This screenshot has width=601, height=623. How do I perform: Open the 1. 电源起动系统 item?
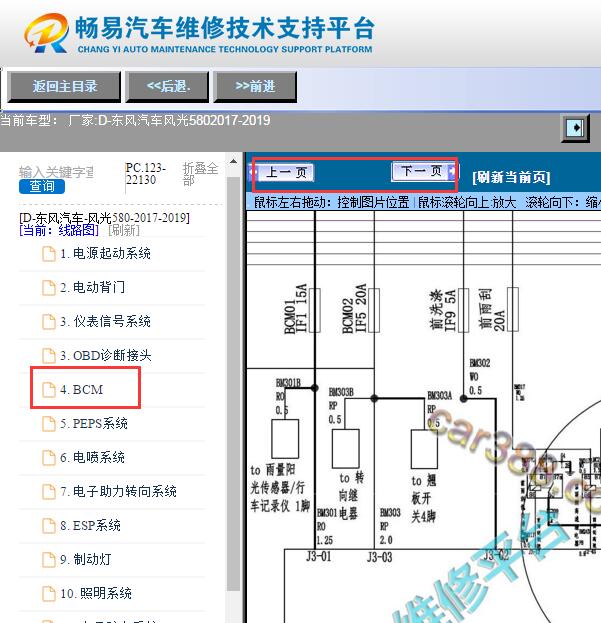[105, 253]
